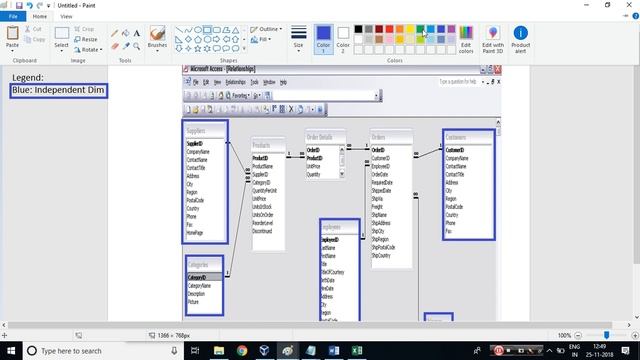This screenshot has width=640, height=360.
Task: Open Excel from taskbar
Action: [357, 351]
